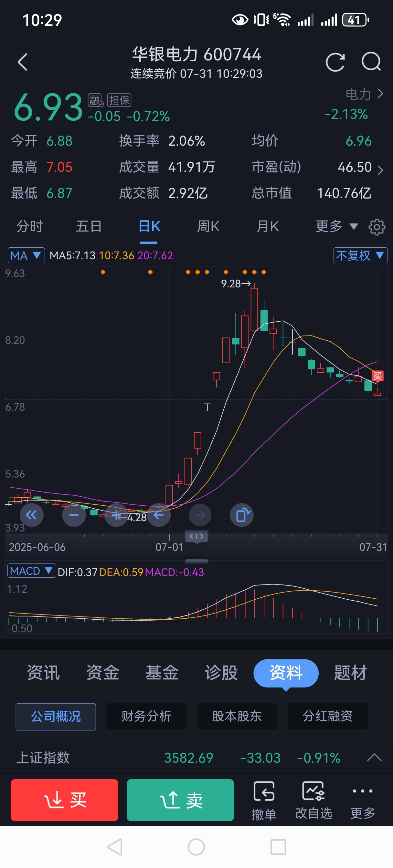Tap the 总市值 140.76亿 value
This screenshot has height=868, width=393.
(344, 193)
